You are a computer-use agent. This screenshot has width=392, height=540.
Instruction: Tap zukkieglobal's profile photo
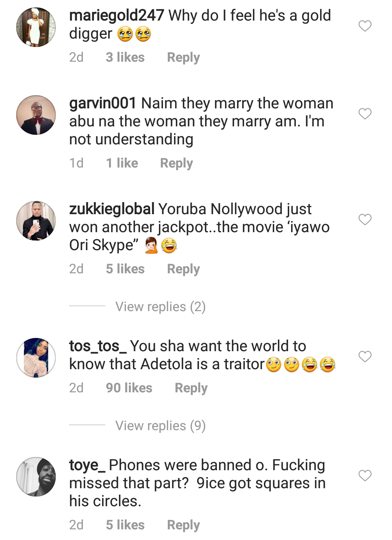click(36, 221)
